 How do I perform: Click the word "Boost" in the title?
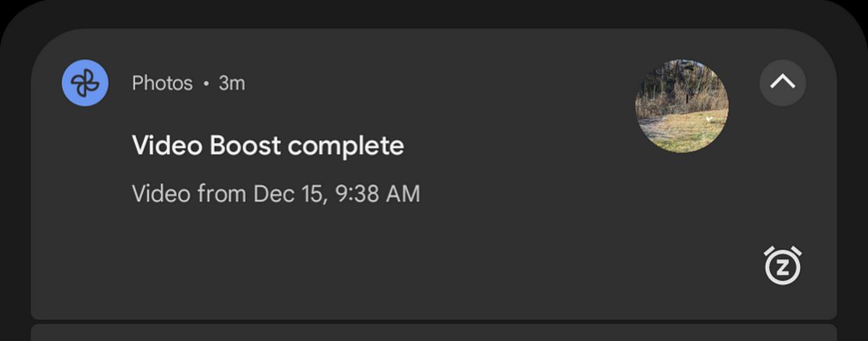245,146
